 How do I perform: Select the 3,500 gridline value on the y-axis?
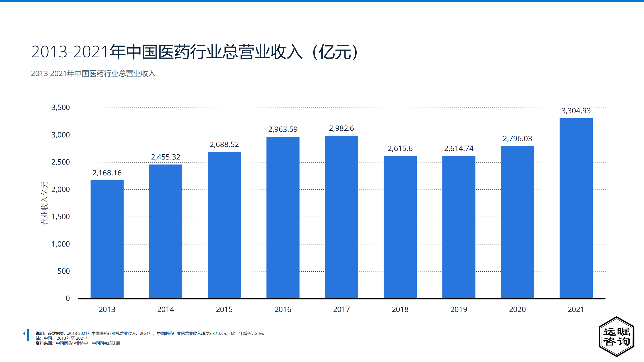coord(61,107)
